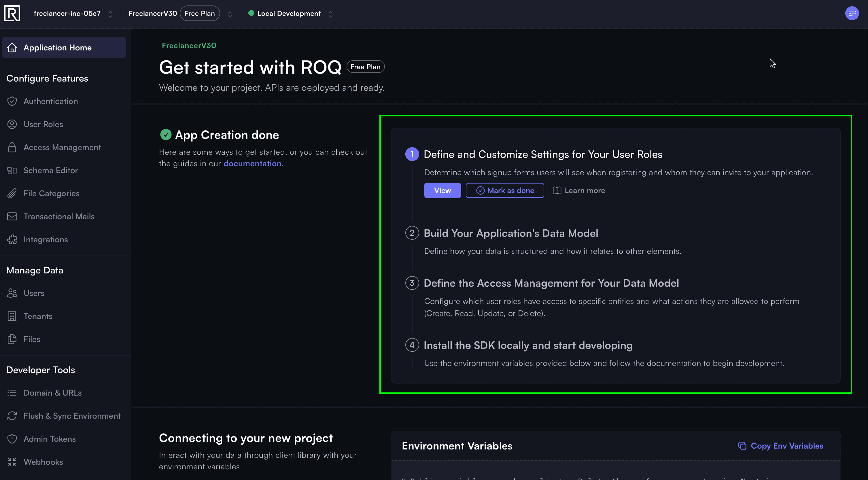The image size is (868, 480).
Task: Click Free Plan badge beside the heading
Action: [365, 67]
